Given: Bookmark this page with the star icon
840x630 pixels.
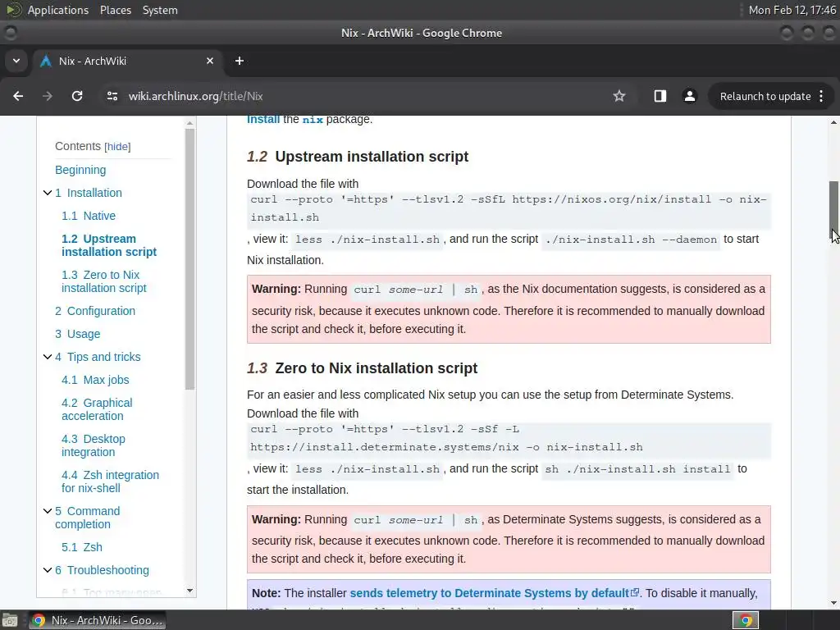Looking at the screenshot, I should pos(619,96).
